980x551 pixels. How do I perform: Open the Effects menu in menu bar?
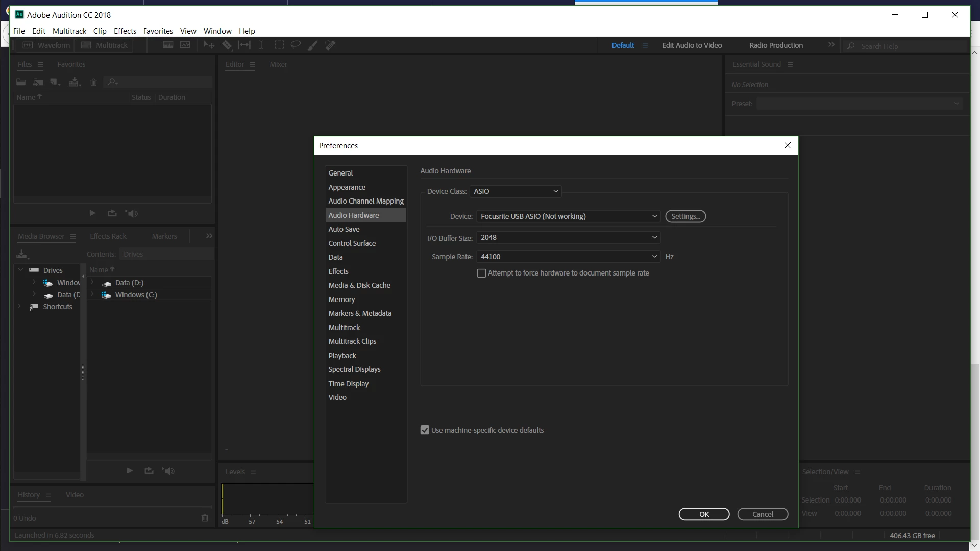125,31
